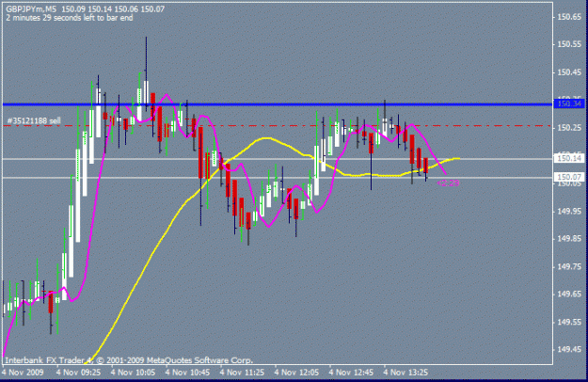
Task: Click the '4 Nov 11:25' time label
Action: 242,373
